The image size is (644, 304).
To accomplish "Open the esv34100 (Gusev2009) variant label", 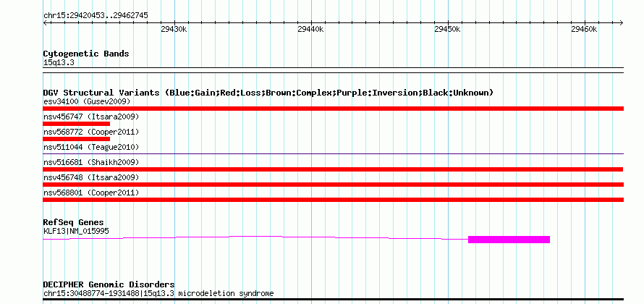I will pos(87,101).
